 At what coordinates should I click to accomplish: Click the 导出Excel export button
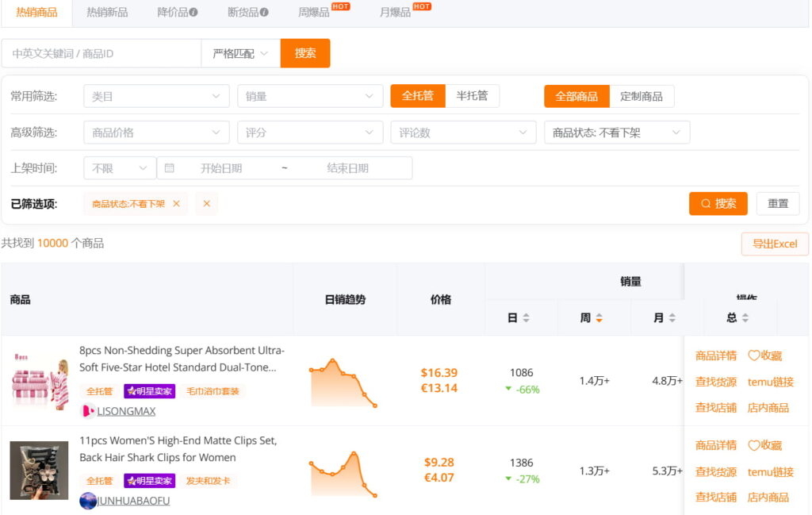click(x=775, y=244)
